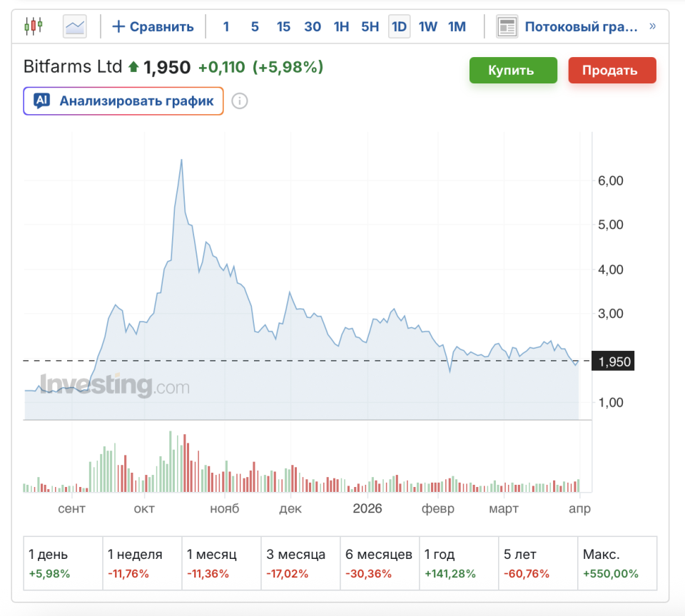685x616 pixels.
Task: Click the green up arrow beside price
Action: click(133, 67)
